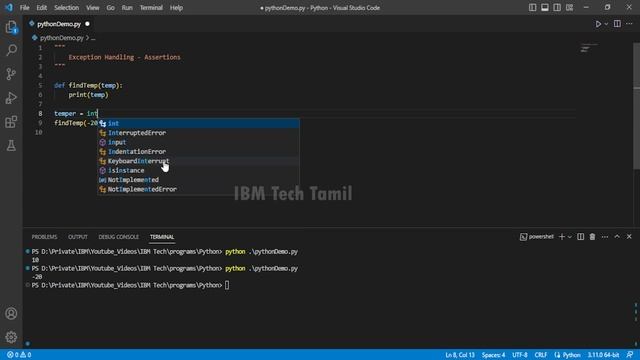Open the Search view in activity bar
Screen dimensions: 640x360
click(x=11, y=50)
